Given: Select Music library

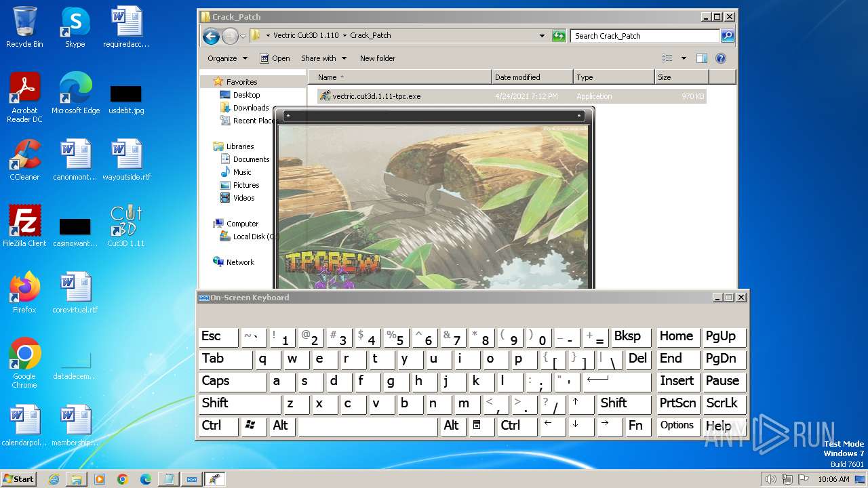Looking at the screenshot, I should [236, 172].
